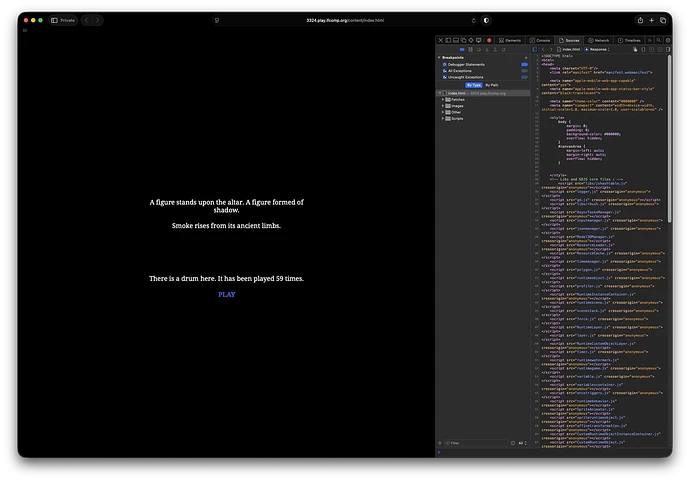Click the address bar showing 3324.play.ifcomp.org

[x=345, y=20]
